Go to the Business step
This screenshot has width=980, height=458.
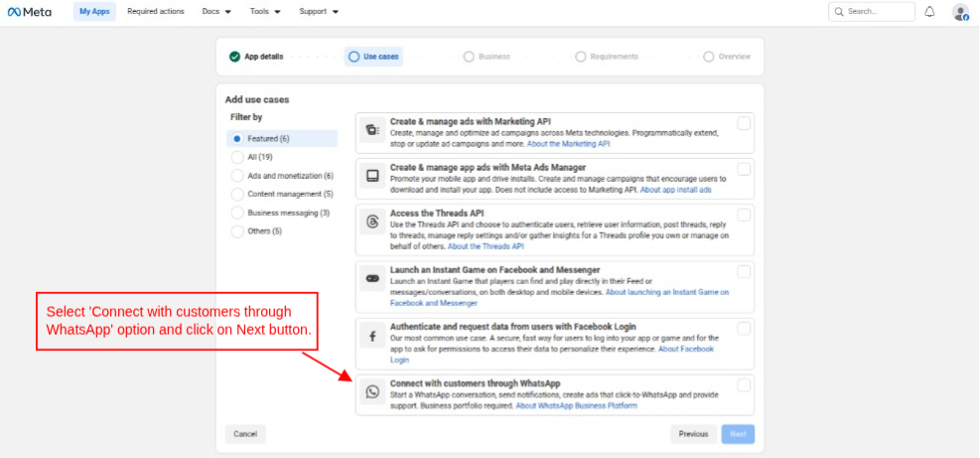[x=487, y=57]
